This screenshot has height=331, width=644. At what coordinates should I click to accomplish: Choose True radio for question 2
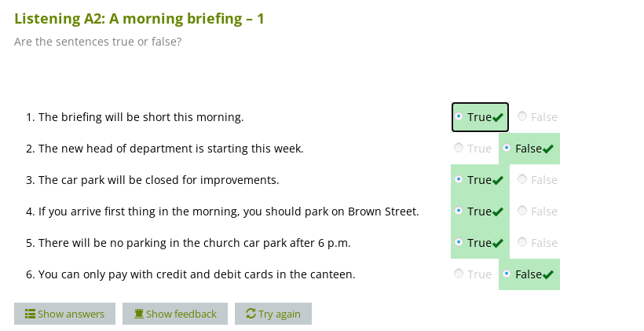(x=459, y=148)
